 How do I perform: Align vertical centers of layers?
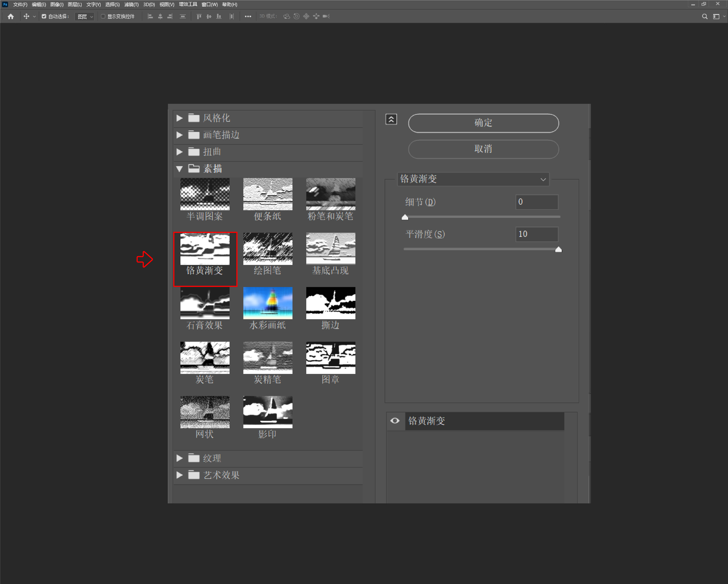pos(209,16)
